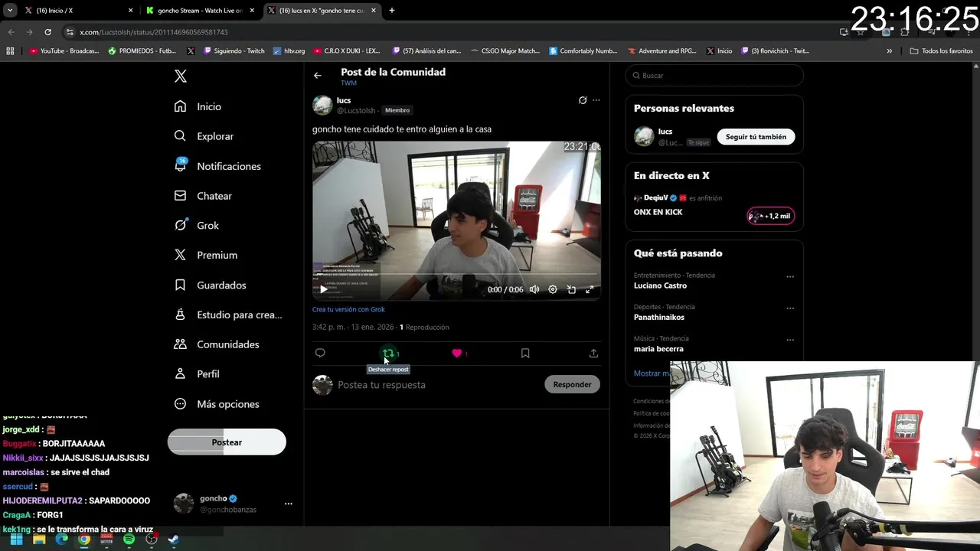Open a new browser tab
Image resolution: width=980 pixels, height=551 pixels.
pos(392,11)
